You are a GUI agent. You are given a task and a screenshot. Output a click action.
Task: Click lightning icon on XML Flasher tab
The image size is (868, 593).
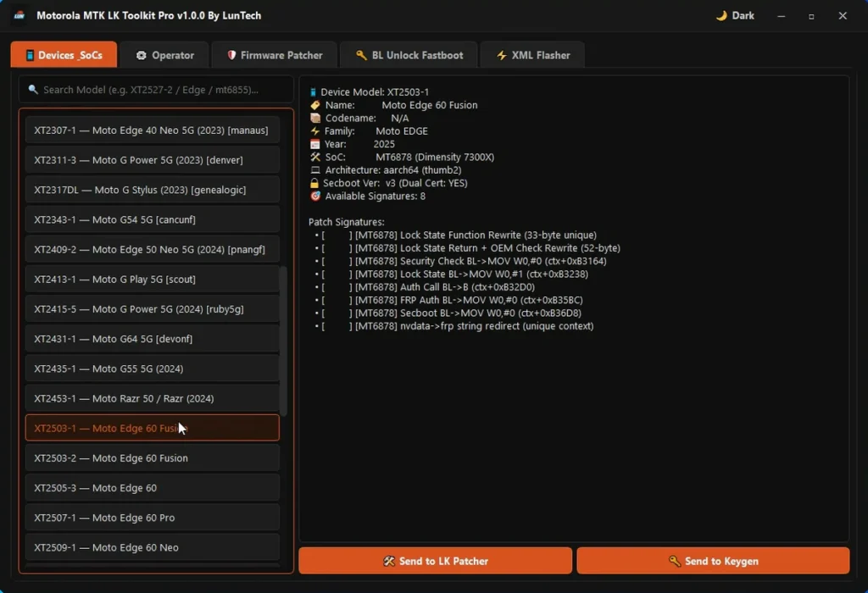(x=502, y=55)
